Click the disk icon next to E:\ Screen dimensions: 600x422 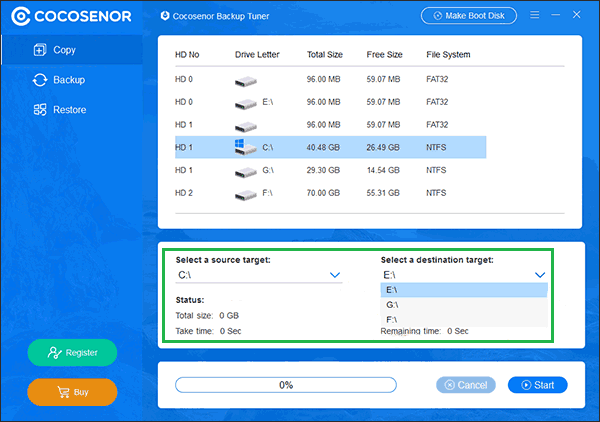pos(246,102)
